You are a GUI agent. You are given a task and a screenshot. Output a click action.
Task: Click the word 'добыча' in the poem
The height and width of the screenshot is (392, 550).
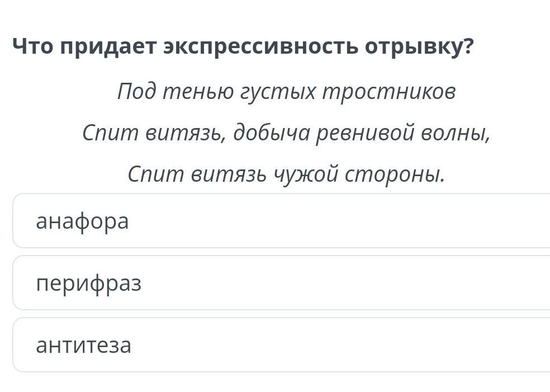272,133
